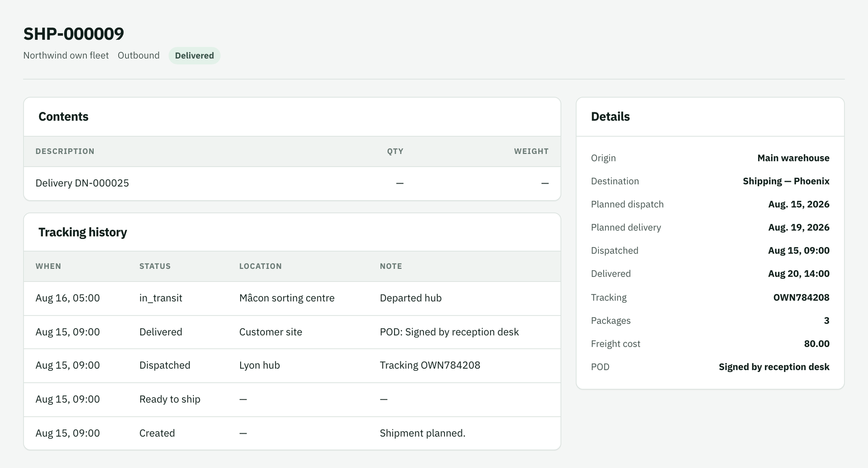
Task: Select the Mâcon sorting centre tracking row
Action: 292,298
